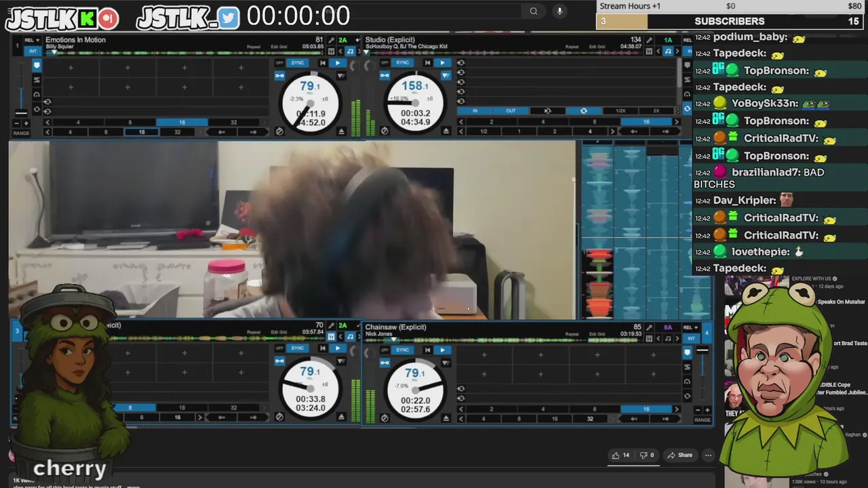
Task: Play the Studio (Explicit) deck
Action: pos(442,63)
